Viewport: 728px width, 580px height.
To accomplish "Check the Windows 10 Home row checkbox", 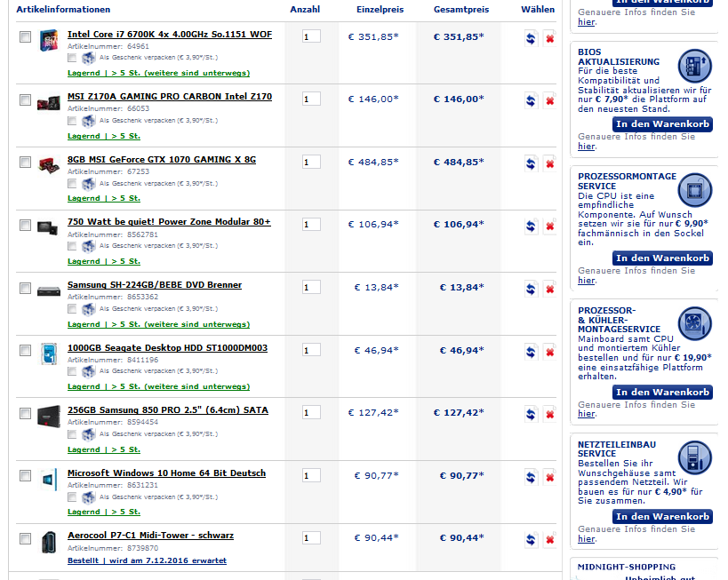I will pos(25,475).
